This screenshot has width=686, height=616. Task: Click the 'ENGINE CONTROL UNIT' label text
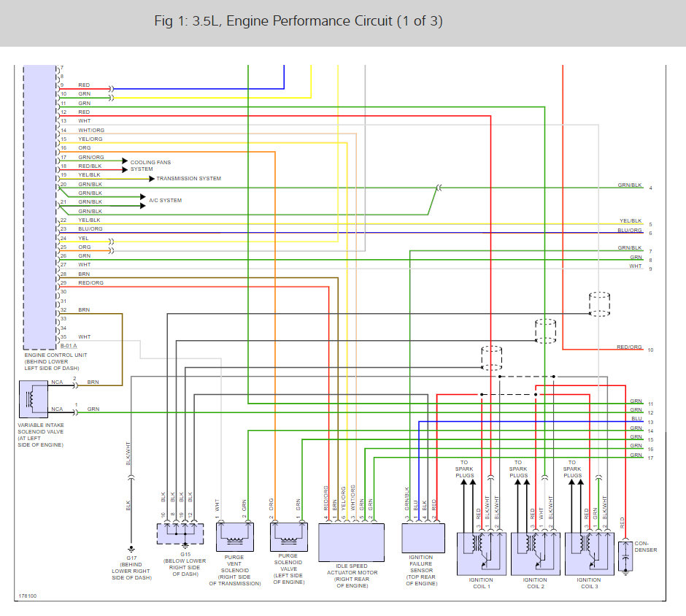coord(55,355)
